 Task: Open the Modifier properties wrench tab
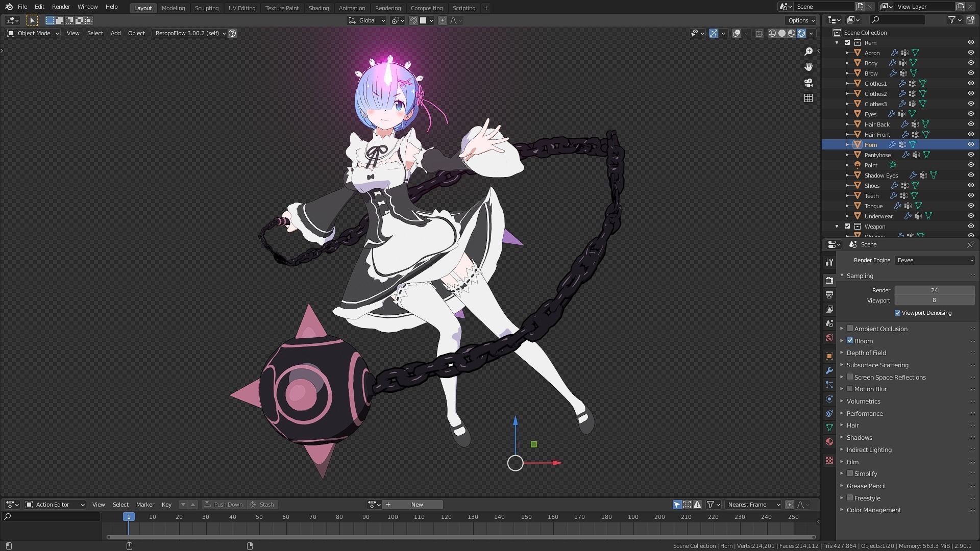point(829,370)
